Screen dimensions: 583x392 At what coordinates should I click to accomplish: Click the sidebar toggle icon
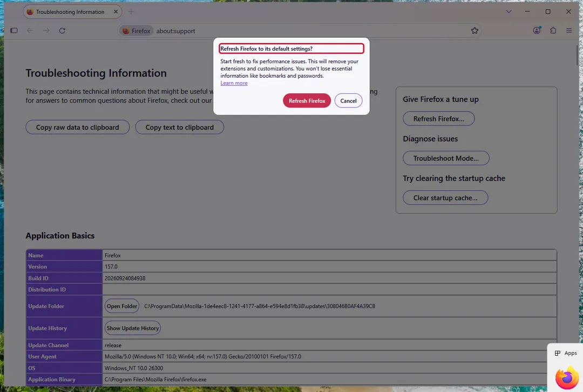point(14,30)
